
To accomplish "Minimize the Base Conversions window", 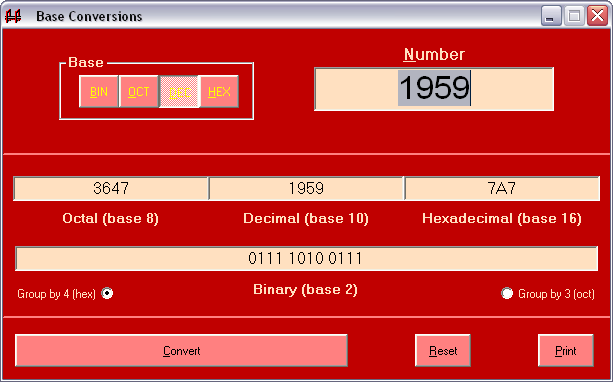I will click(x=551, y=16).
